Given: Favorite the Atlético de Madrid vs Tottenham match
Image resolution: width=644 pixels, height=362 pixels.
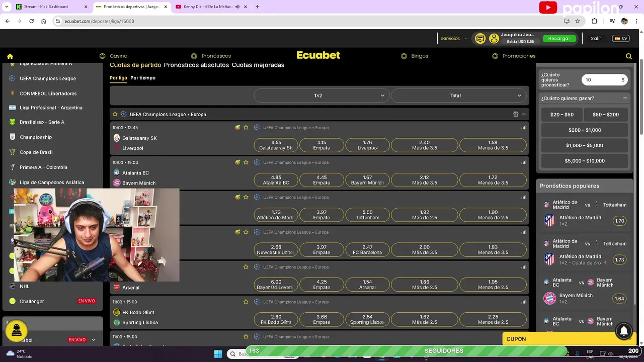Looking at the screenshot, I should [246, 197].
